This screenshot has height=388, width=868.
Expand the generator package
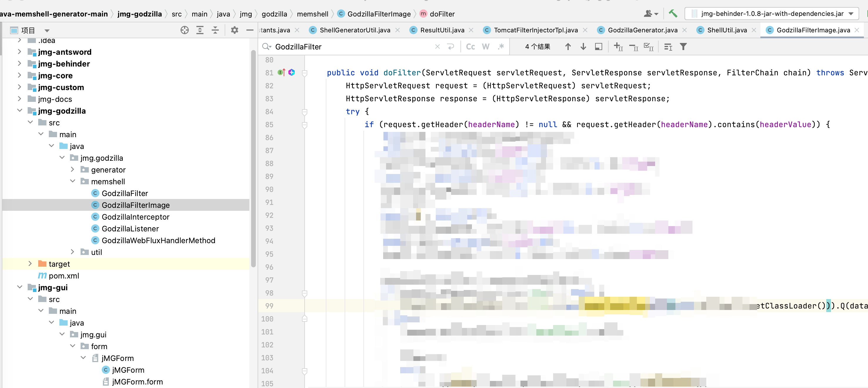(72, 169)
